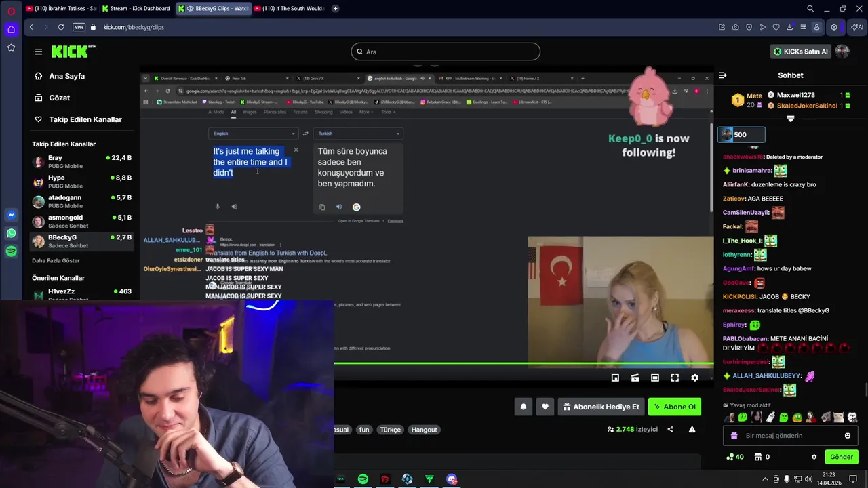
Task: Focus the Ara search box
Action: pyautogui.click(x=446, y=52)
